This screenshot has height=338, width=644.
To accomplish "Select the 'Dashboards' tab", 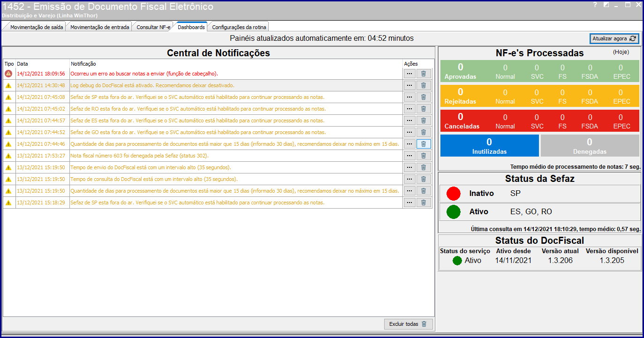I will [x=191, y=27].
